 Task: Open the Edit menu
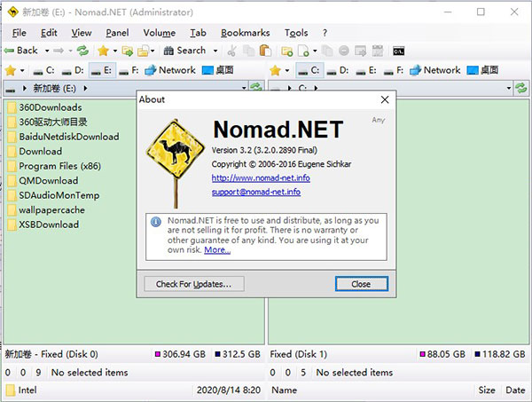point(49,33)
